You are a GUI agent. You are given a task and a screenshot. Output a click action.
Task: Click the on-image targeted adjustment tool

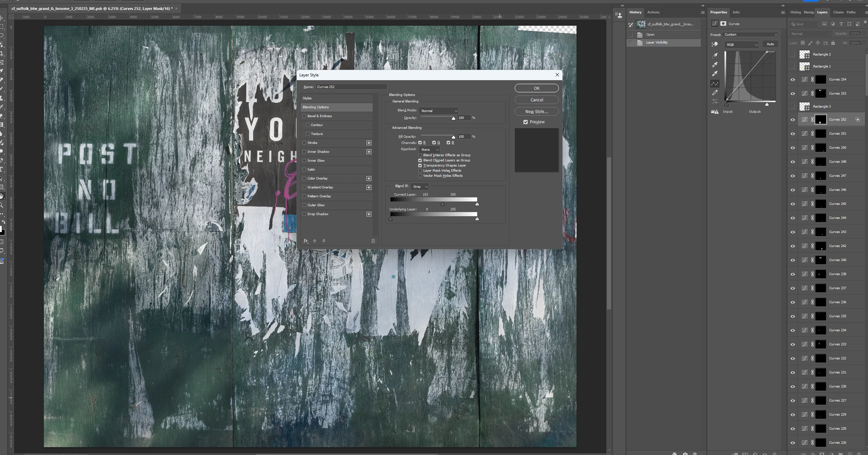tap(715, 44)
